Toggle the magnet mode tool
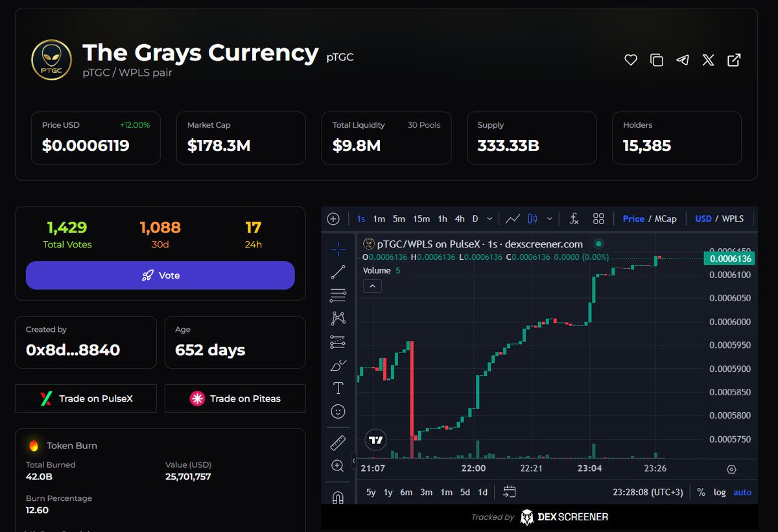Screen dimensions: 778x532 click(338, 497)
